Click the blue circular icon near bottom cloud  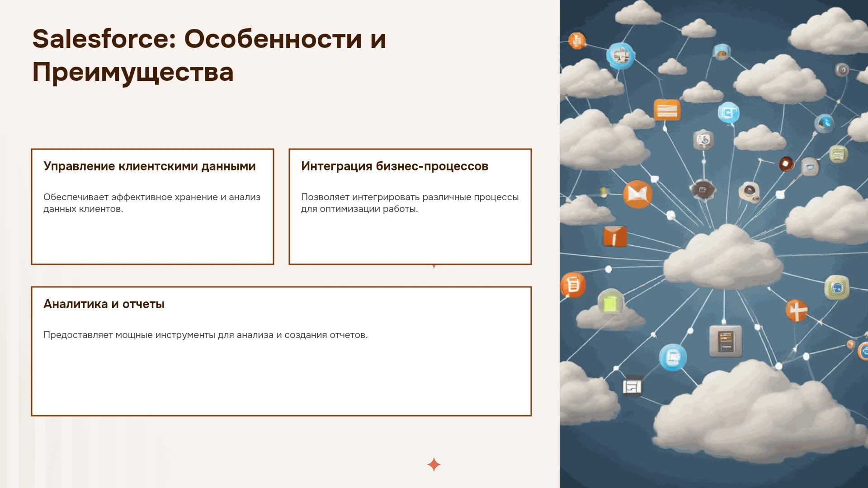point(673,357)
